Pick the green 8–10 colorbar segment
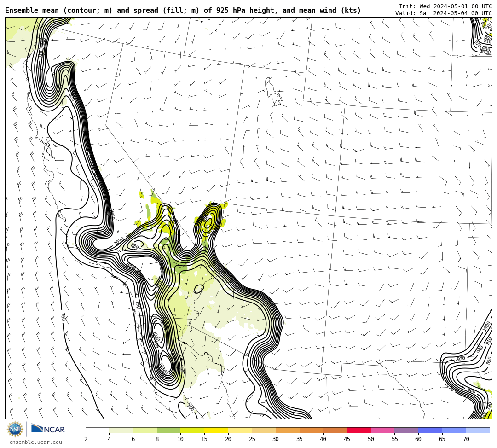 click(x=168, y=431)
